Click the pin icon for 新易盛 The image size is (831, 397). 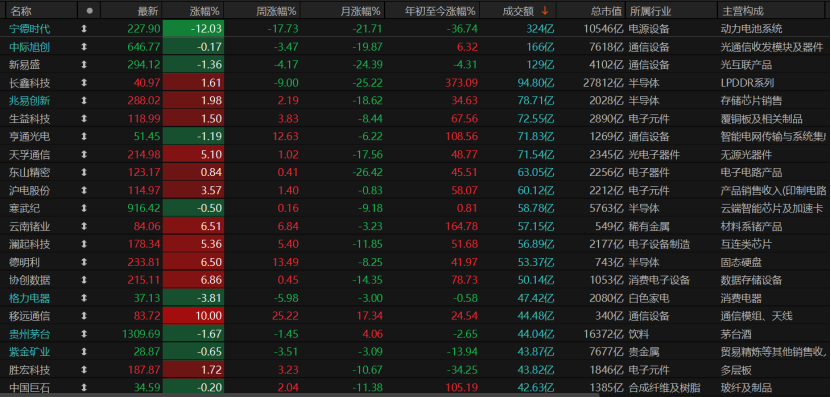[84, 65]
